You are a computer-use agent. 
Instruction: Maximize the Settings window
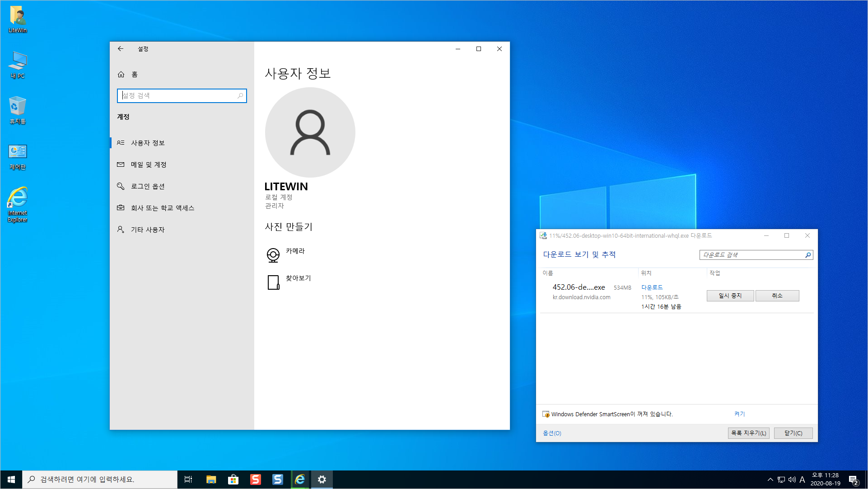[x=479, y=49]
